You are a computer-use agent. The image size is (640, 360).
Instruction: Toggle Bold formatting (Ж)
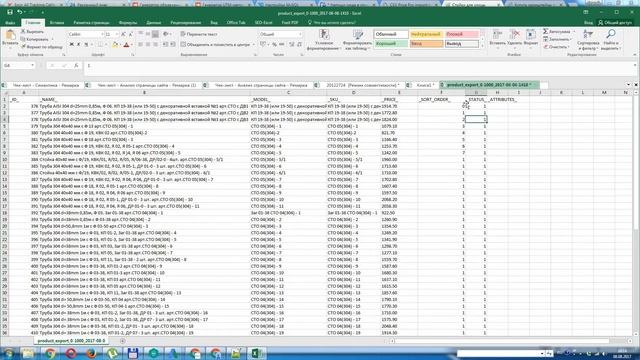[x=71, y=44]
